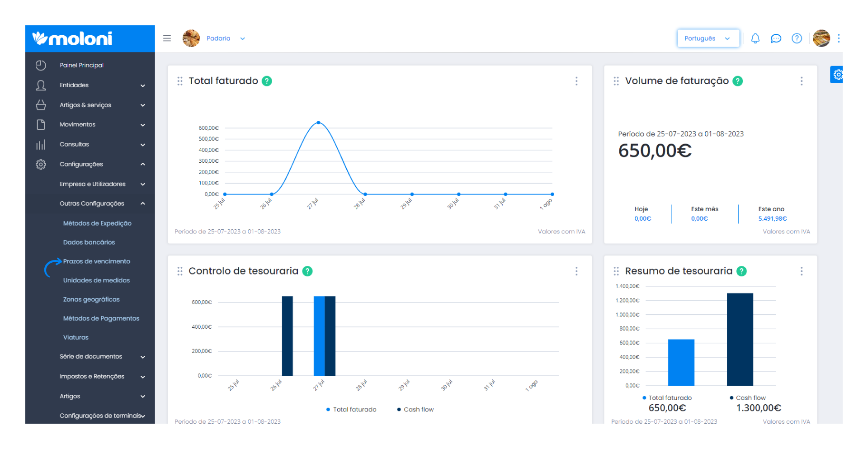
Task: Click Resumo de tesouraria drag handle
Action: click(616, 271)
